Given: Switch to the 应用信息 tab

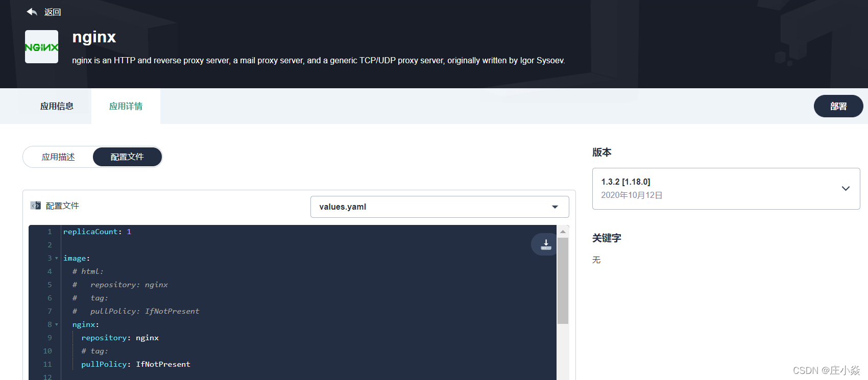Looking at the screenshot, I should 57,106.
